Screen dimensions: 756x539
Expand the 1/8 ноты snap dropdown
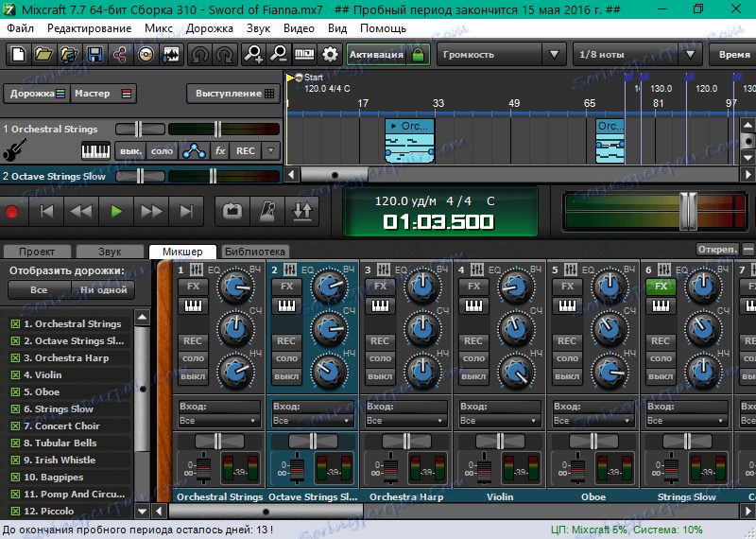click(632, 55)
